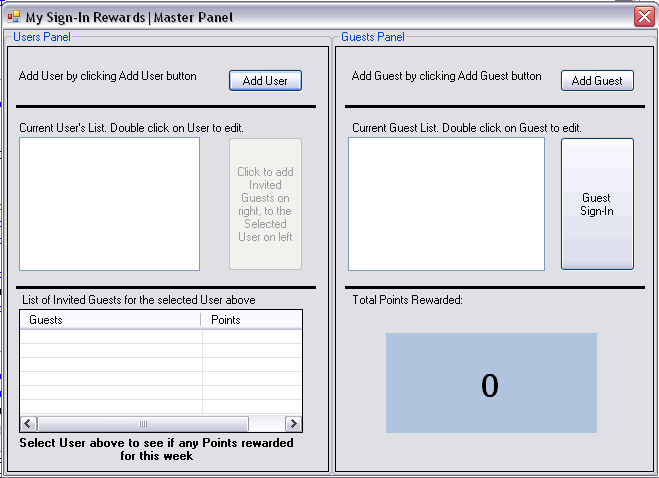The image size is (659, 478).
Task: Select the Current Guest List box
Action: pos(446,204)
